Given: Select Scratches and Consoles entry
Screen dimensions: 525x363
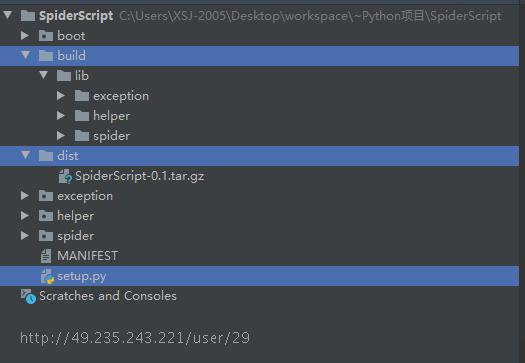Looking at the screenshot, I should click(108, 296).
